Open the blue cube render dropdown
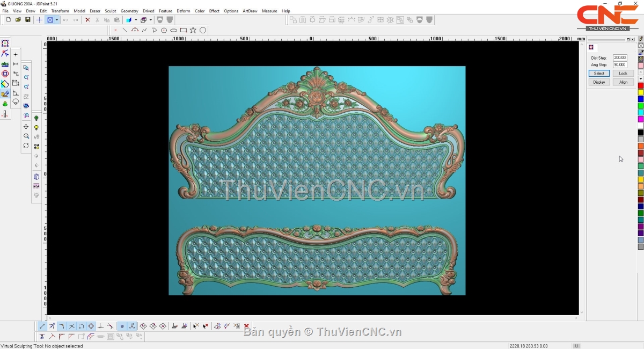Image resolution: width=644 pixels, height=349 pixels. point(136,20)
